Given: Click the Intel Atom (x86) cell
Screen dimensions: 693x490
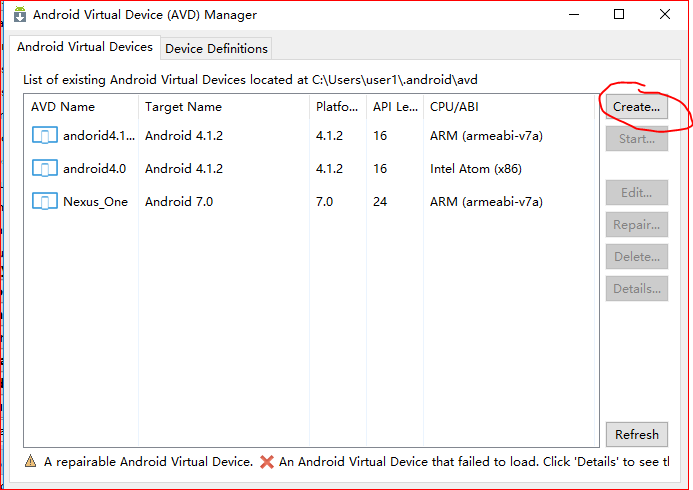Looking at the screenshot, I should (x=476, y=169).
